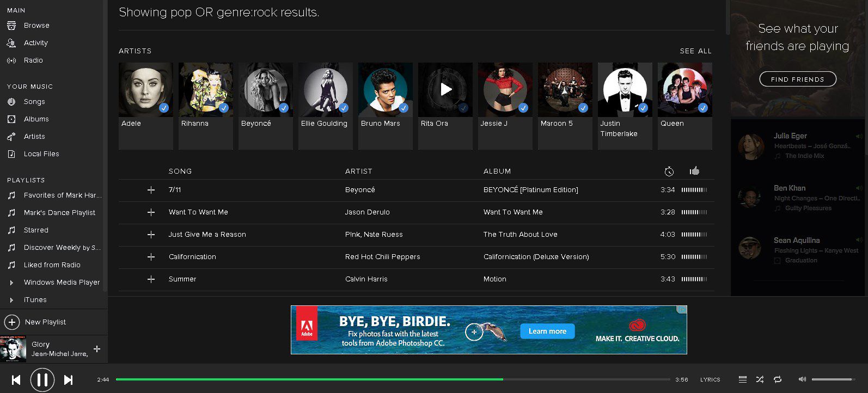Add Summer with plus icon
Image resolution: width=868 pixels, height=393 pixels.
click(151, 279)
